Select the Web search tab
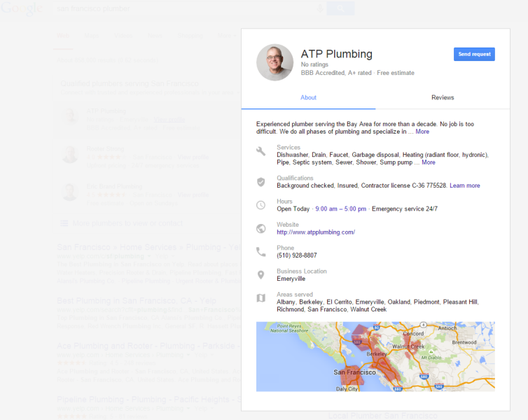The height and width of the screenshot is (420, 528). tap(63, 35)
